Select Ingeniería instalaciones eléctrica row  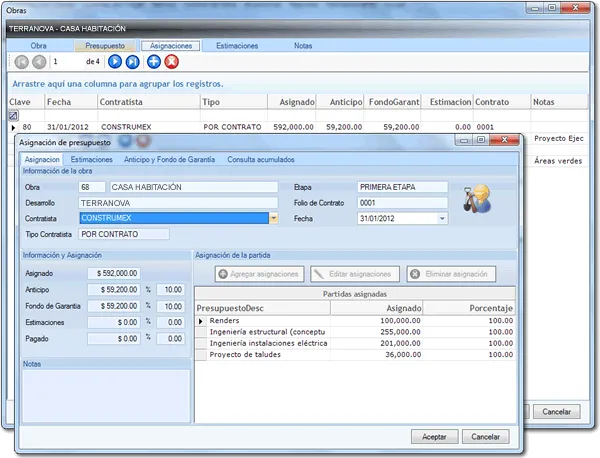click(x=355, y=343)
